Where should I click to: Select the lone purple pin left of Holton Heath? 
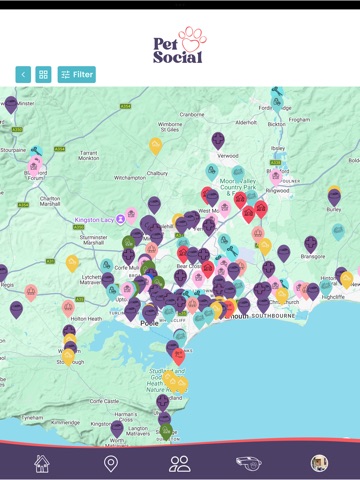click(16, 309)
